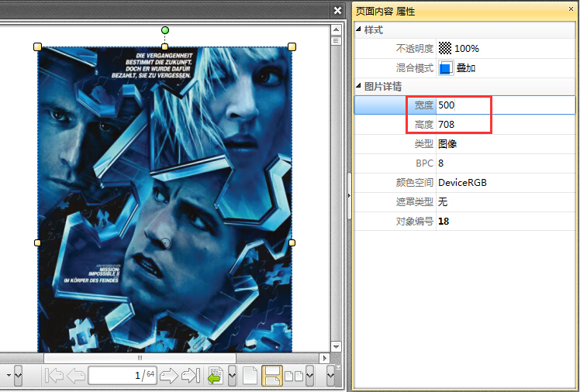This screenshot has height=392, width=580.
Task: Go to the next page
Action: point(169,376)
